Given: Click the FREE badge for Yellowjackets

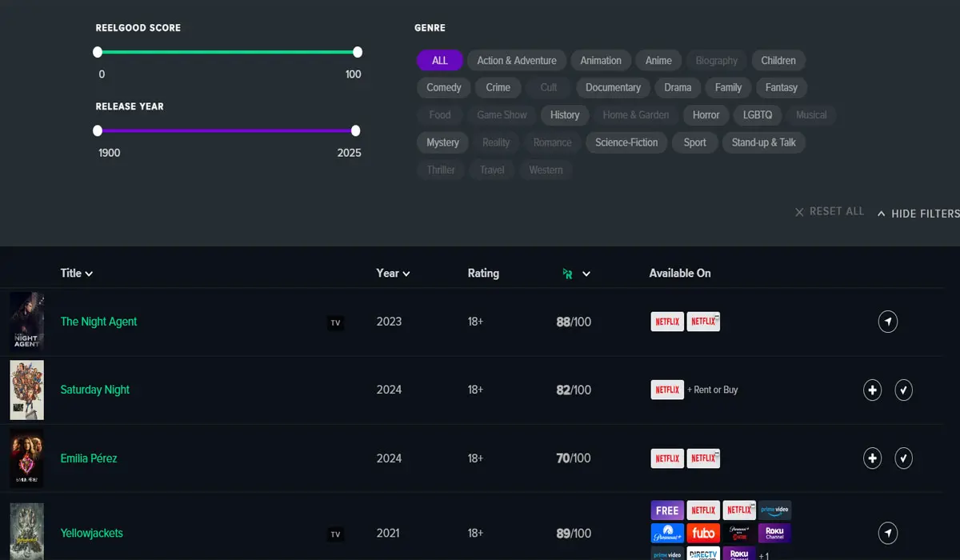Looking at the screenshot, I should click(667, 510).
